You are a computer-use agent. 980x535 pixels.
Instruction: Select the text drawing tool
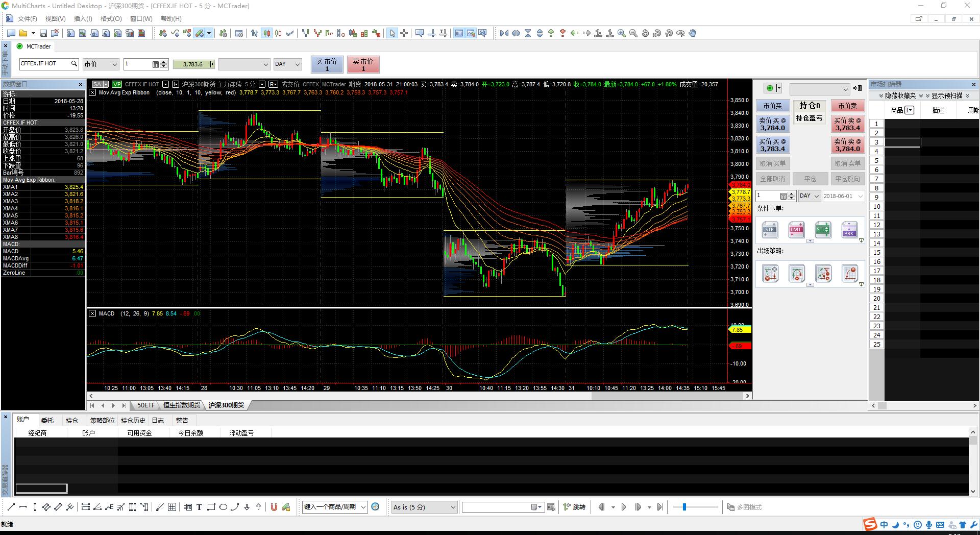tap(199, 507)
